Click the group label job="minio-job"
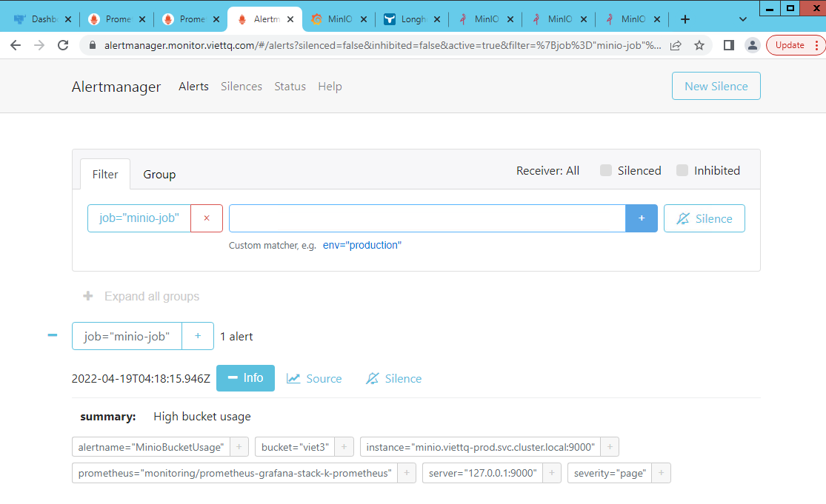The width and height of the screenshot is (826, 504). click(x=127, y=336)
